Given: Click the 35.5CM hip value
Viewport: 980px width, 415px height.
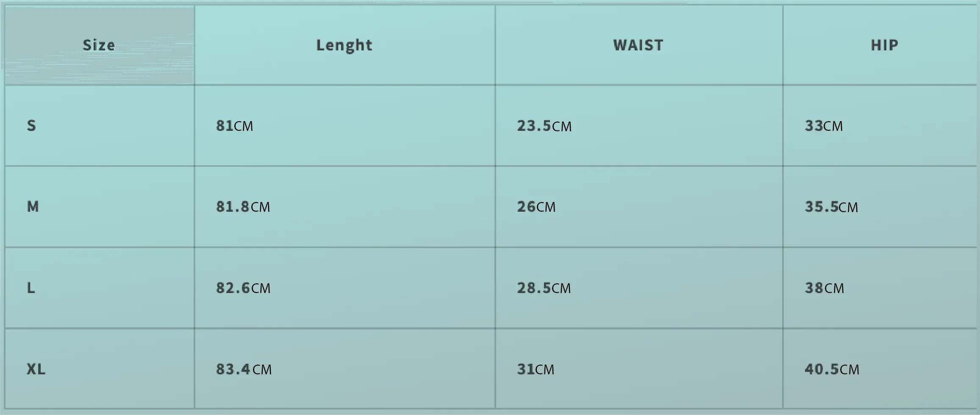Looking at the screenshot, I should click(x=831, y=207).
